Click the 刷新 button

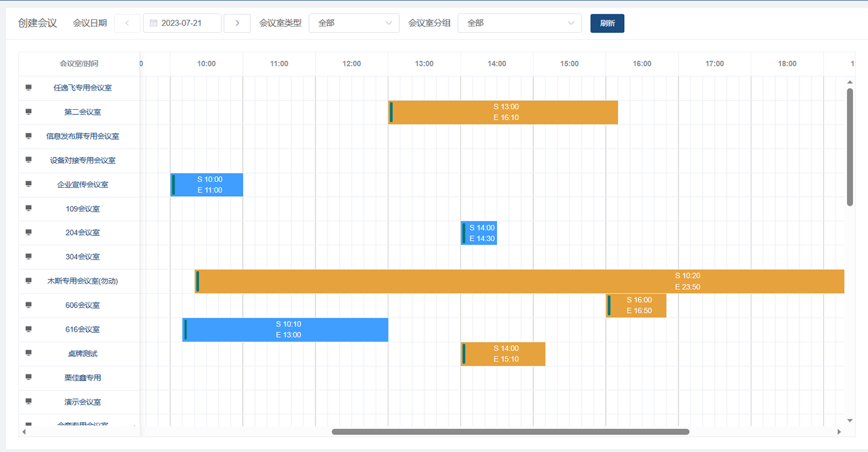607,23
